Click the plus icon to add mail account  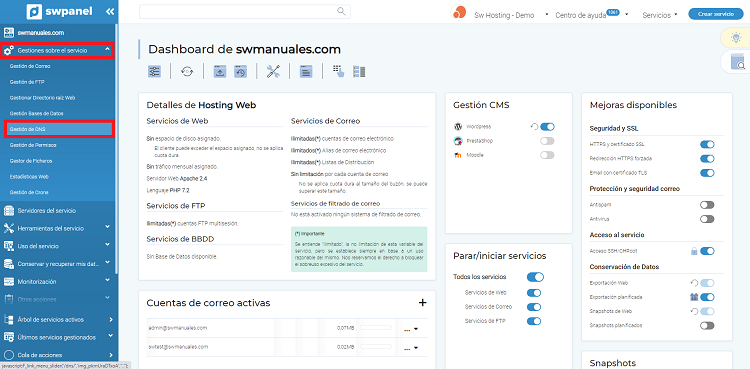(422, 302)
